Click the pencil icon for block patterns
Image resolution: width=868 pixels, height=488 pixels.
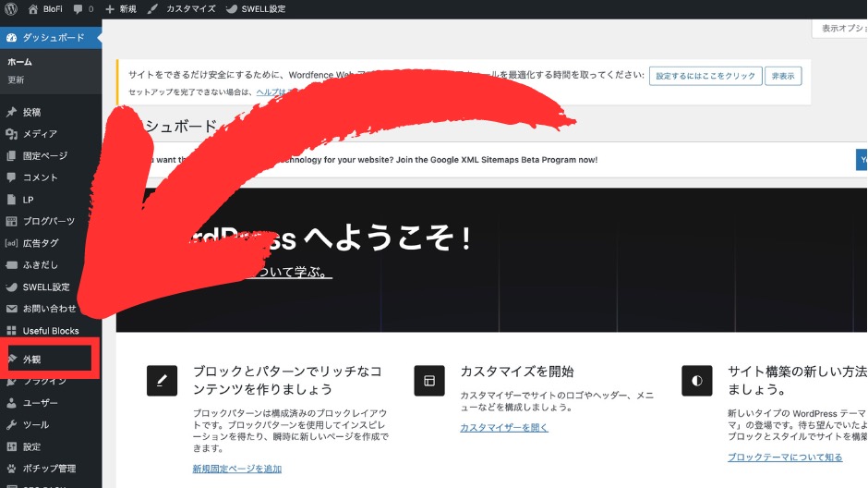click(x=162, y=381)
